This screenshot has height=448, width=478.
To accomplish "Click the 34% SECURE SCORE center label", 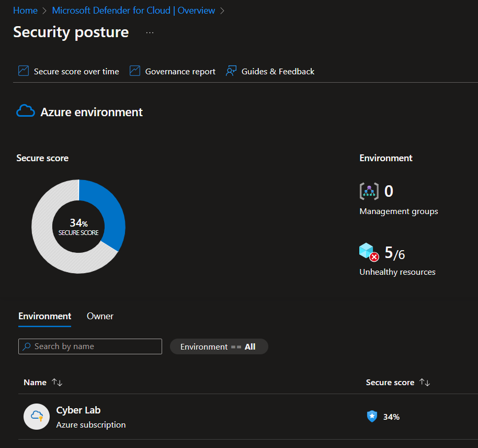I will click(x=78, y=227).
